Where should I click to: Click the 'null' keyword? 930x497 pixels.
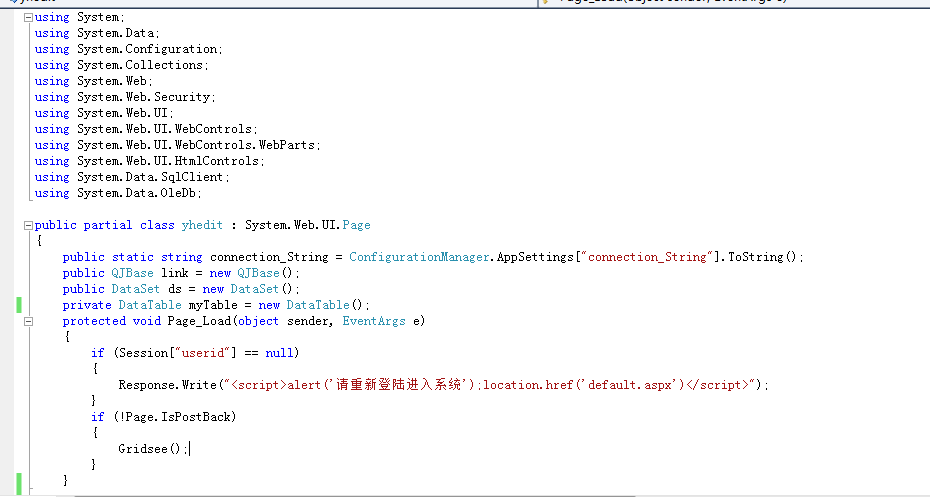[279, 353]
